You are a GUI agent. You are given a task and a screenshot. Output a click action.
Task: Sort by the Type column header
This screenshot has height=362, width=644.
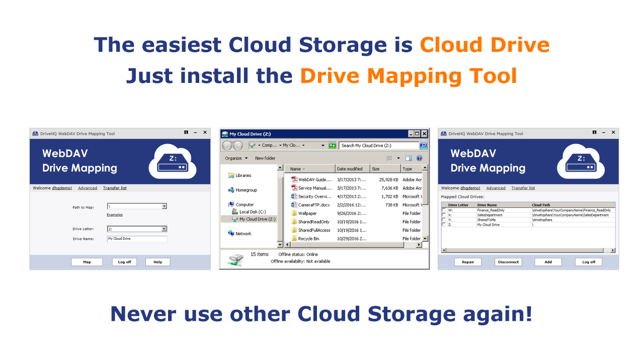click(x=412, y=169)
